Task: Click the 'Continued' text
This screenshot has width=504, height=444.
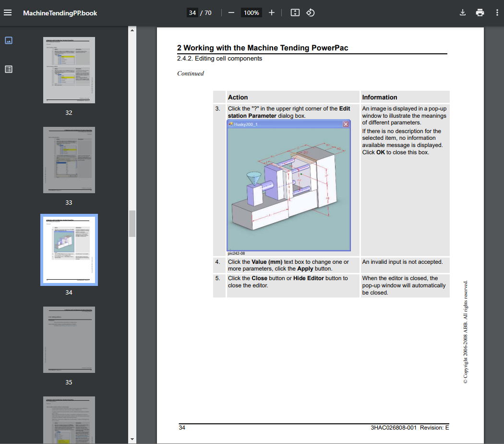Action: tap(190, 74)
